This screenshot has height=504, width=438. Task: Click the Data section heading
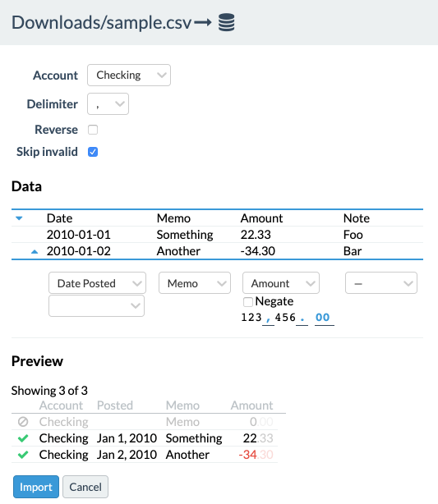pyautogui.click(x=27, y=186)
